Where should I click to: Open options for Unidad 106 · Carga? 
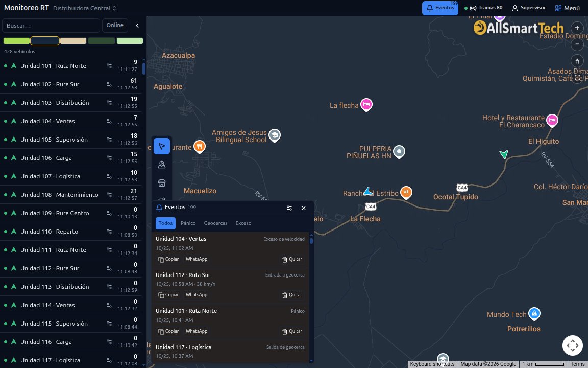point(109,158)
